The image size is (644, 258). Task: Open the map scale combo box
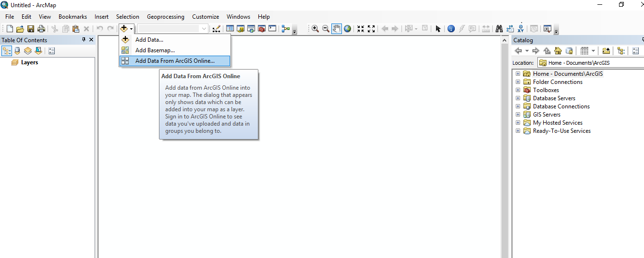click(x=173, y=29)
